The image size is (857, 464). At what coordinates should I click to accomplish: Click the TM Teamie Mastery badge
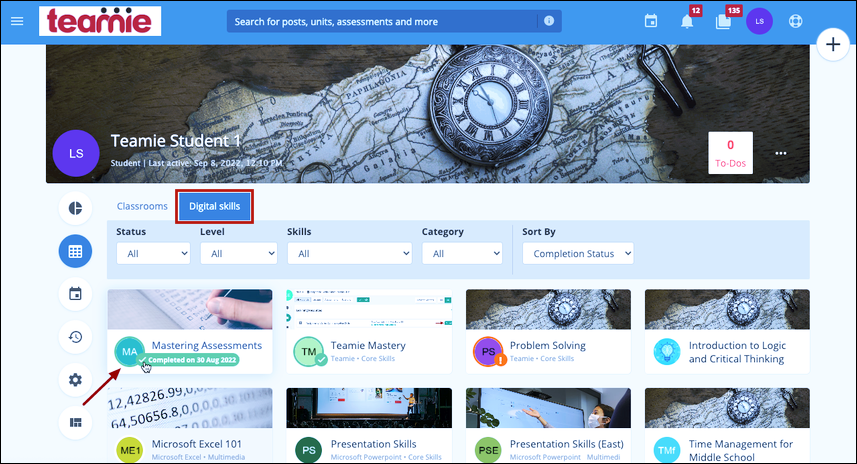click(309, 351)
